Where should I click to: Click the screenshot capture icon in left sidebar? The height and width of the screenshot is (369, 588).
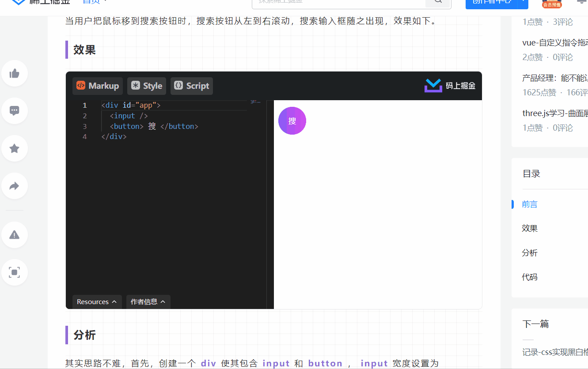pyautogui.click(x=15, y=272)
